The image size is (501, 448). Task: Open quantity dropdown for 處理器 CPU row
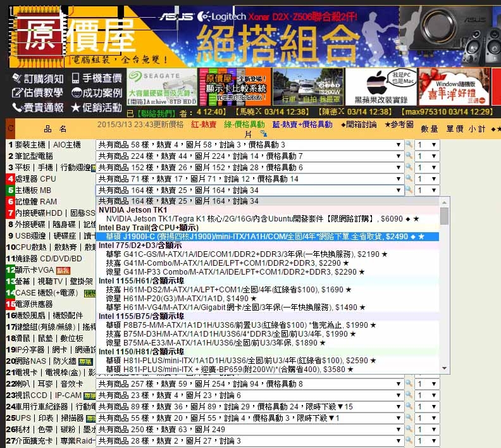click(x=427, y=178)
